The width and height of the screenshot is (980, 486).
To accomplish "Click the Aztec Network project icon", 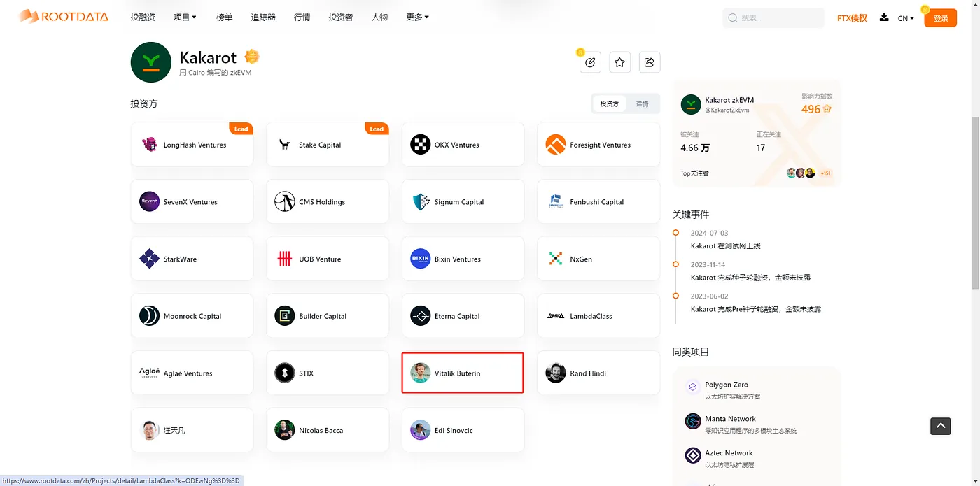I will pos(693,455).
